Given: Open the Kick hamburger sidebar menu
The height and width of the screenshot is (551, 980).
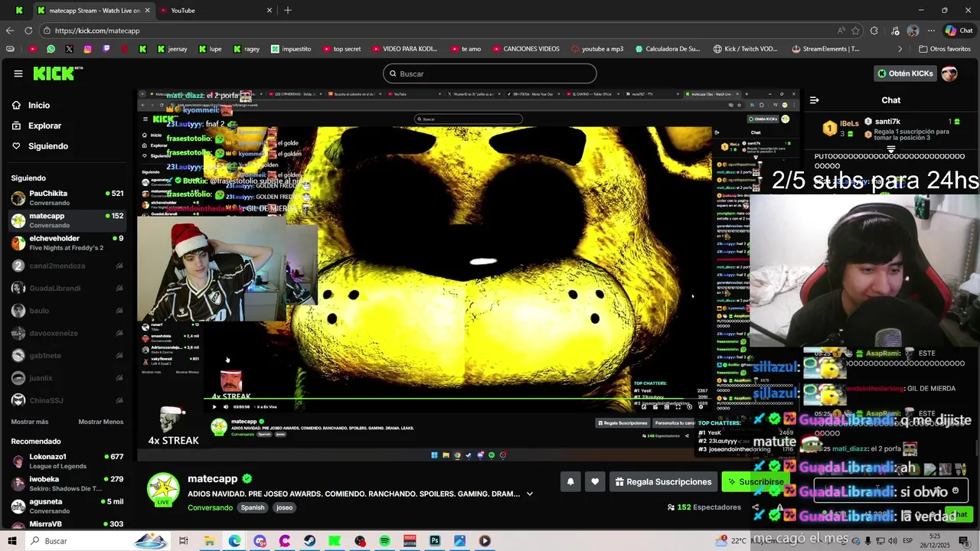Looking at the screenshot, I should pyautogui.click(x=18, y=73).
